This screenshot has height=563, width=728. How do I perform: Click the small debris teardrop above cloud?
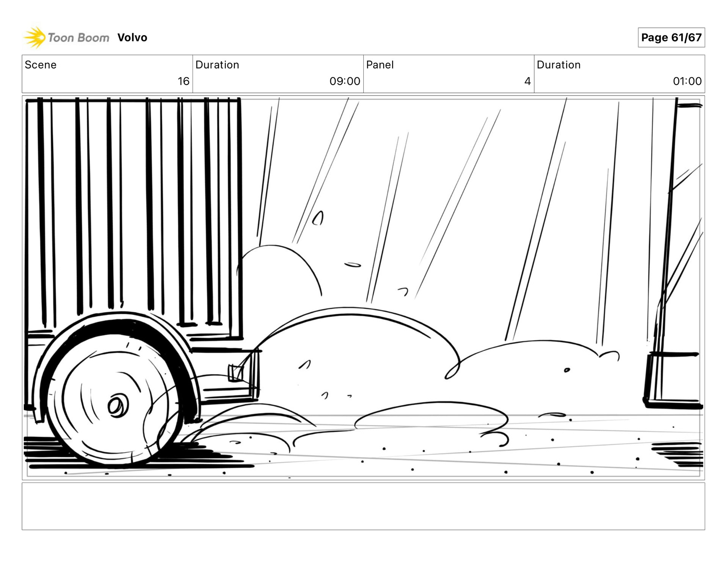click(318, 219)
